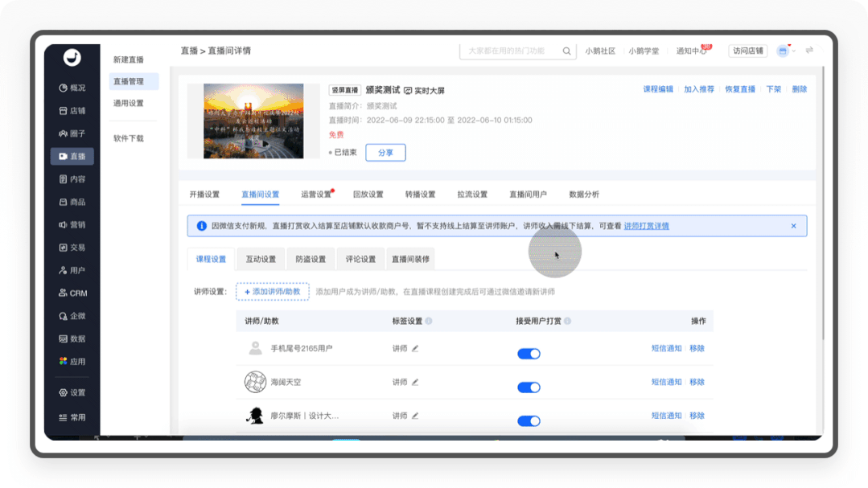Click the switch arrows icon at top right

pyautogui.click(x=809, y=51)
